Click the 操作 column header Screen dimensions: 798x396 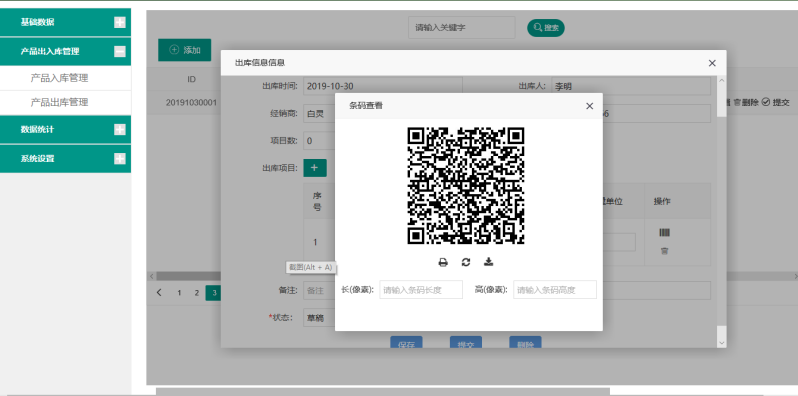click(662, 202)
